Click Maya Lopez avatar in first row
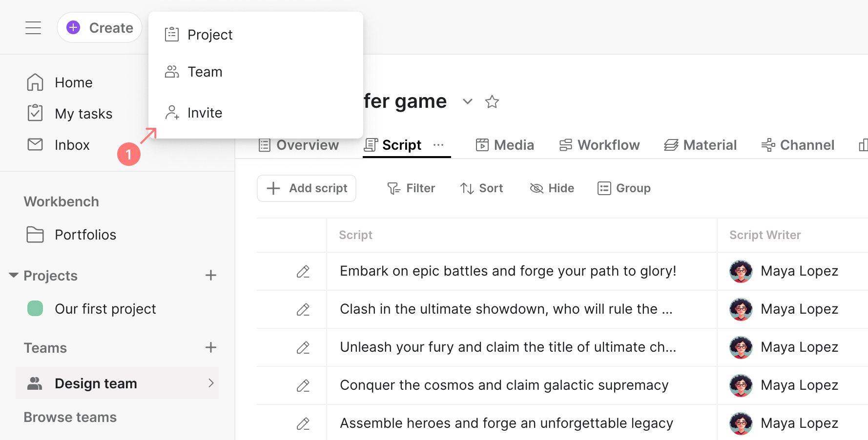 pyautogui.click(x=741, y=271)
